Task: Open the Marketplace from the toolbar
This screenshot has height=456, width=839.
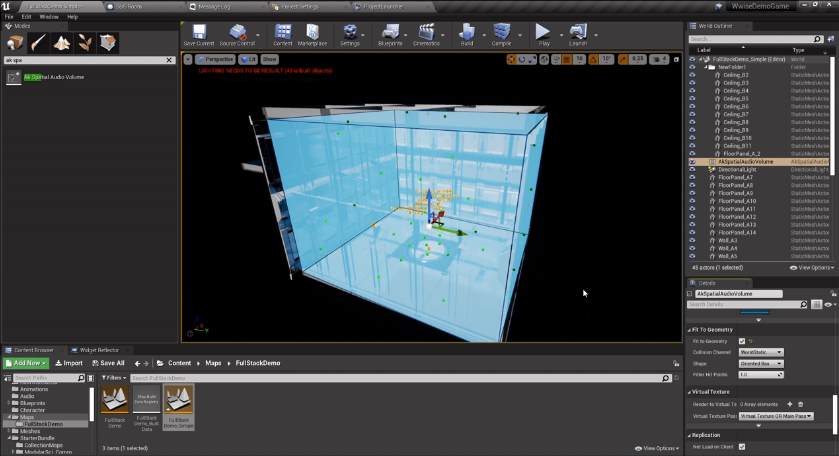Action: pos(312,34)
